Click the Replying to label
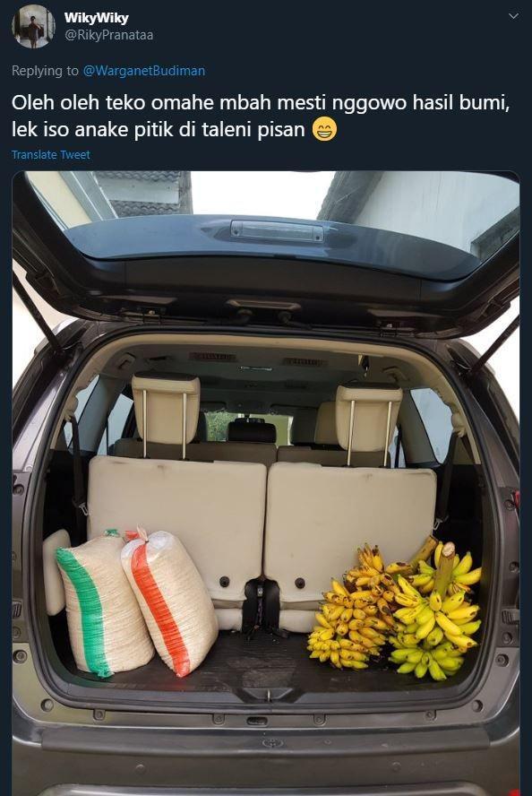 click(45, 71)
